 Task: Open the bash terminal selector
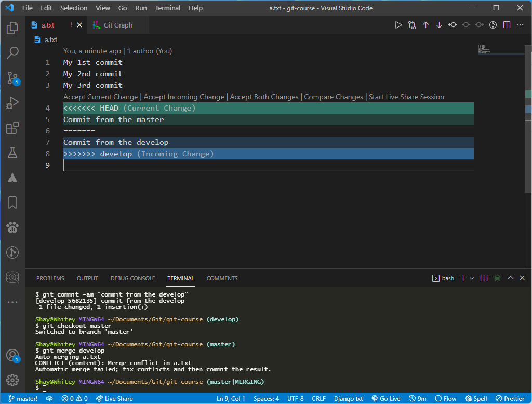[443, 278]
